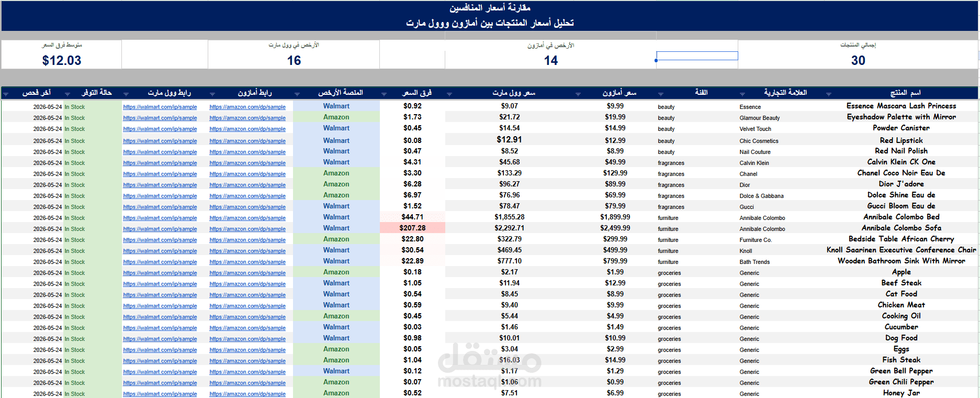Open filter dropdown for رابط وول مارت column
The height and width of the screenshot is (398, 980).
click(126, 94)
